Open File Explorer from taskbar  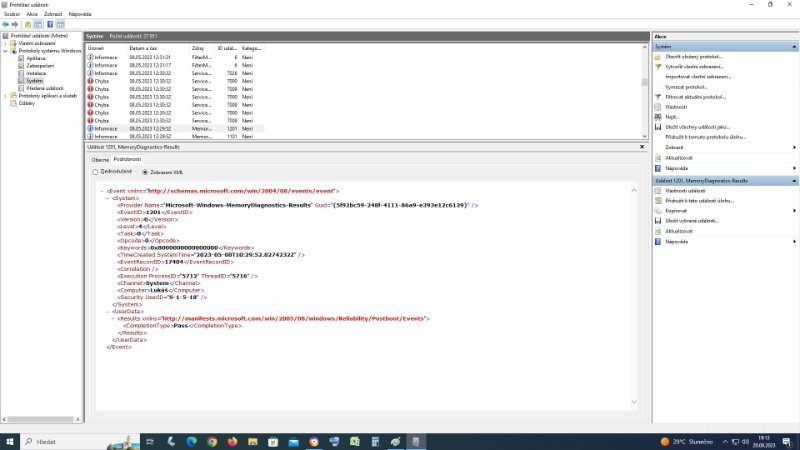click(x=253, y=442)
